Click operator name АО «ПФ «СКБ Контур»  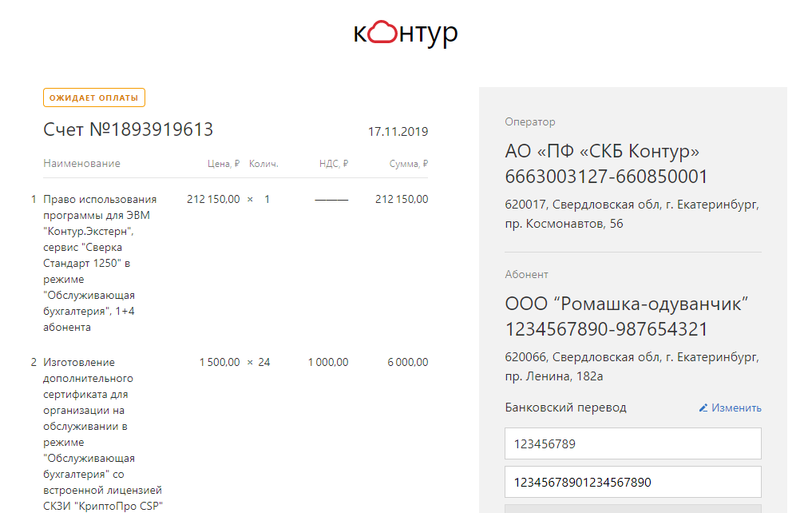602,151
